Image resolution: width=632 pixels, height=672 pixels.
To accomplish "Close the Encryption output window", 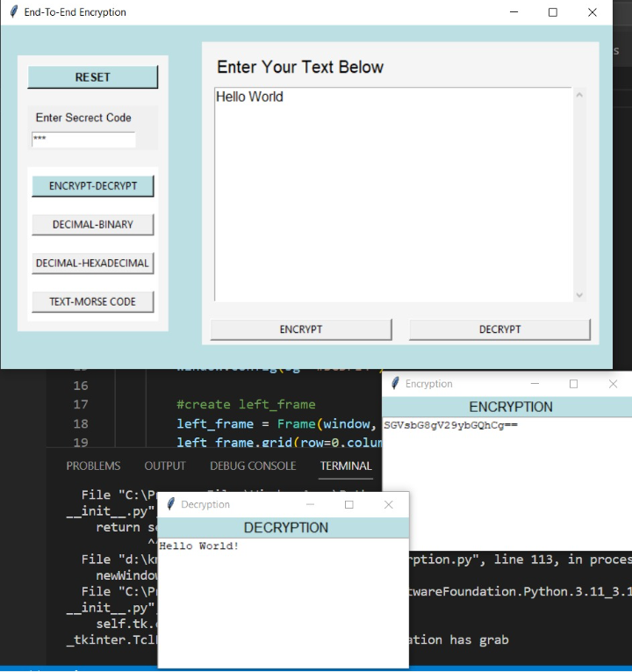I will [x=613, y=384].
